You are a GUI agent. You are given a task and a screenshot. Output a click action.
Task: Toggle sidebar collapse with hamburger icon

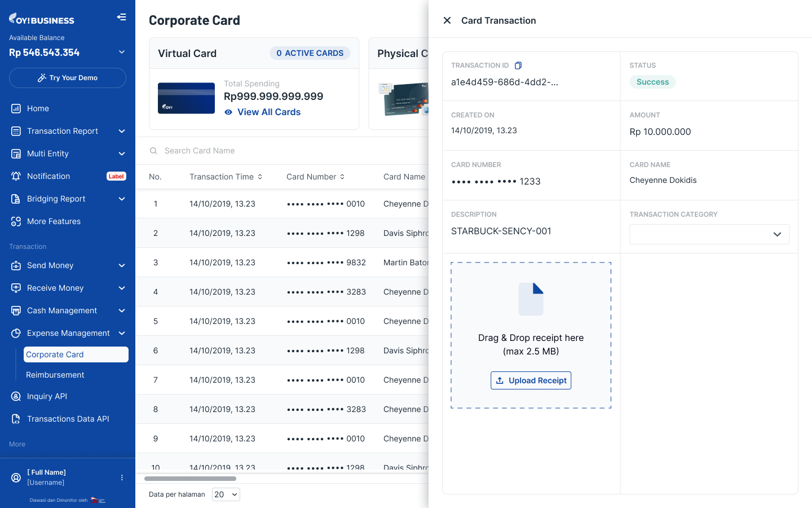(121, 17)
